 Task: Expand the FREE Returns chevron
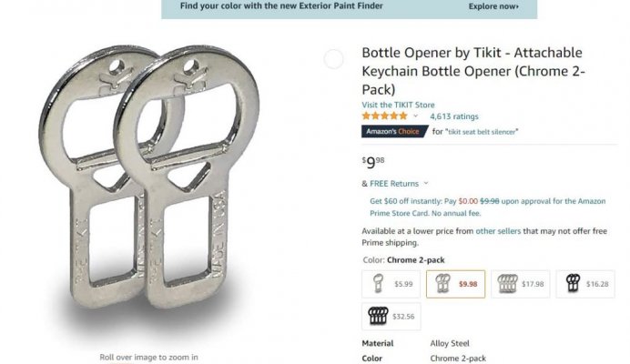(x=426, y=183)
